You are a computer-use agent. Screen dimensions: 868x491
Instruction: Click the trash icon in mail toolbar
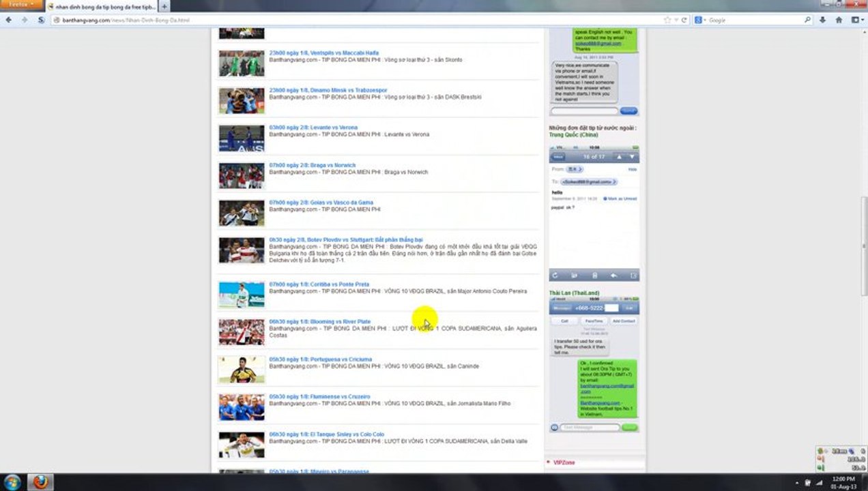point(594,276)
